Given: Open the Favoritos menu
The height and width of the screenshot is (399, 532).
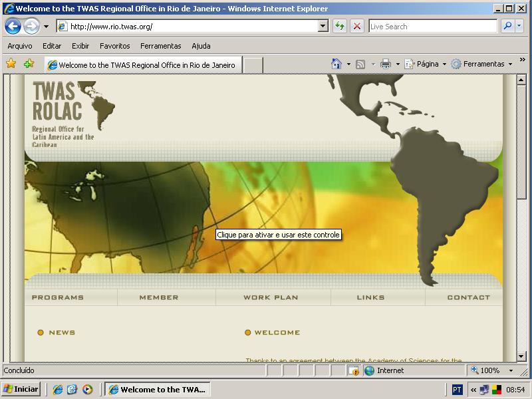Looking at the screenshot, I should pos(114,46).
